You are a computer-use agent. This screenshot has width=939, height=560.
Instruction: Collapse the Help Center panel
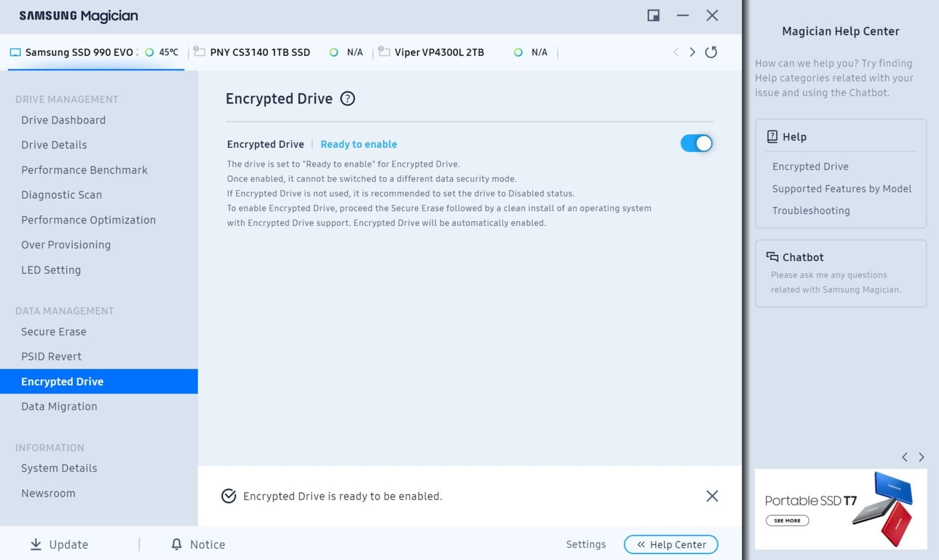671,544
